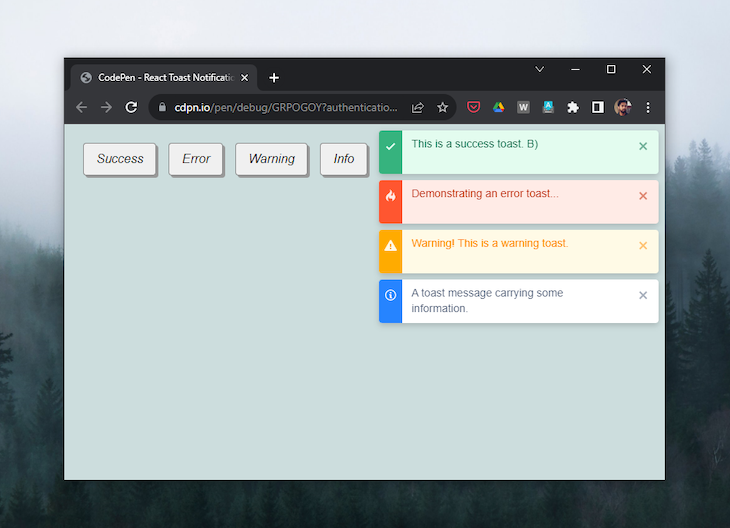Viewport: 730px width, 528px height.
Task: Bookmark this page with the star icon
Action: 442,107
